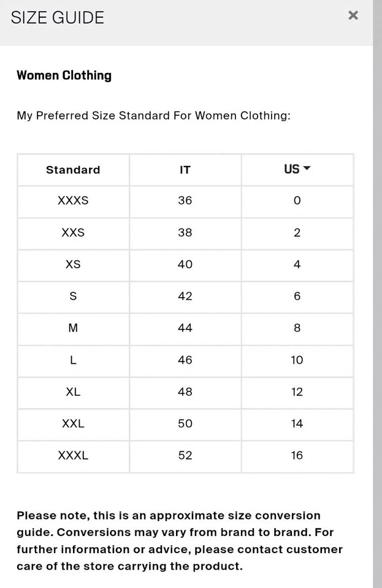
Task: Click US size 6 cell
Action: point(297,296)
